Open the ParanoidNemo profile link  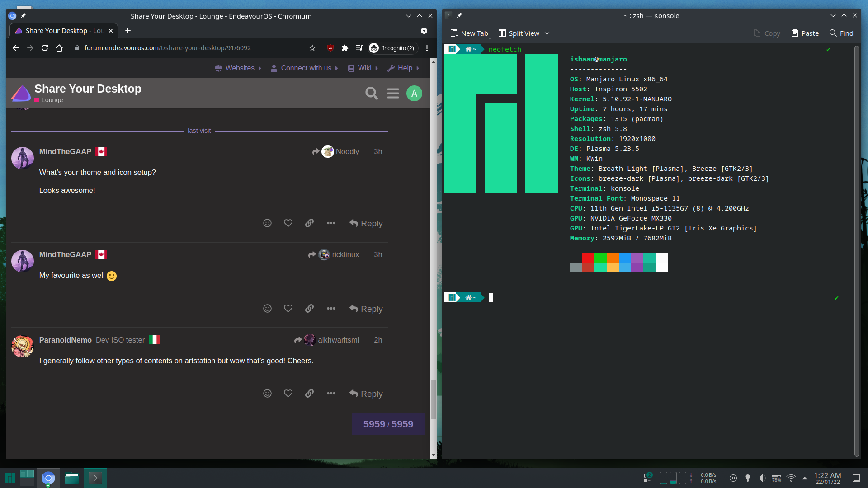[65, 340]
